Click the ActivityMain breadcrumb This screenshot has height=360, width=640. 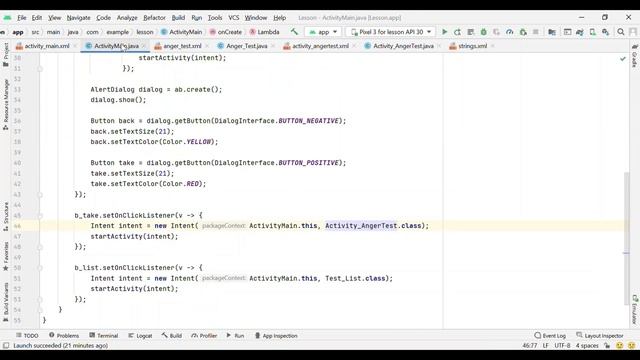pyautogui.click(x=181, y=32)
